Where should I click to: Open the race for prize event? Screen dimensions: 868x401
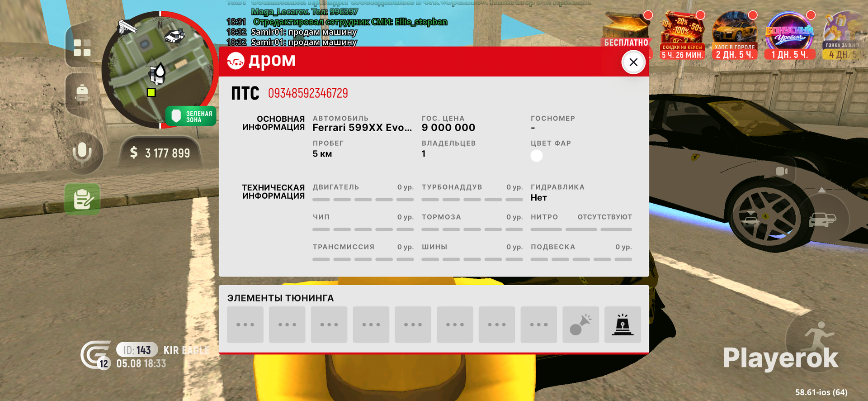point(844,36)
